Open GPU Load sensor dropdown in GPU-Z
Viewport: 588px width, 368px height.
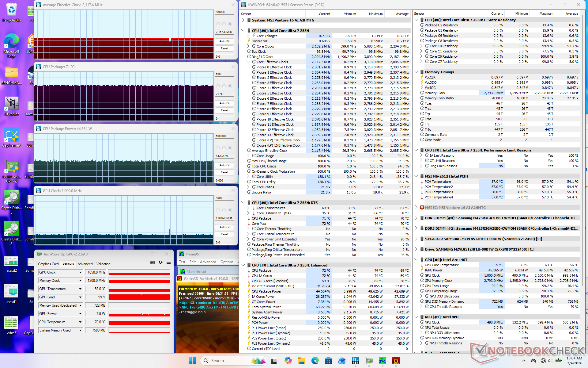pyautogui.click(x=80, y=297)
